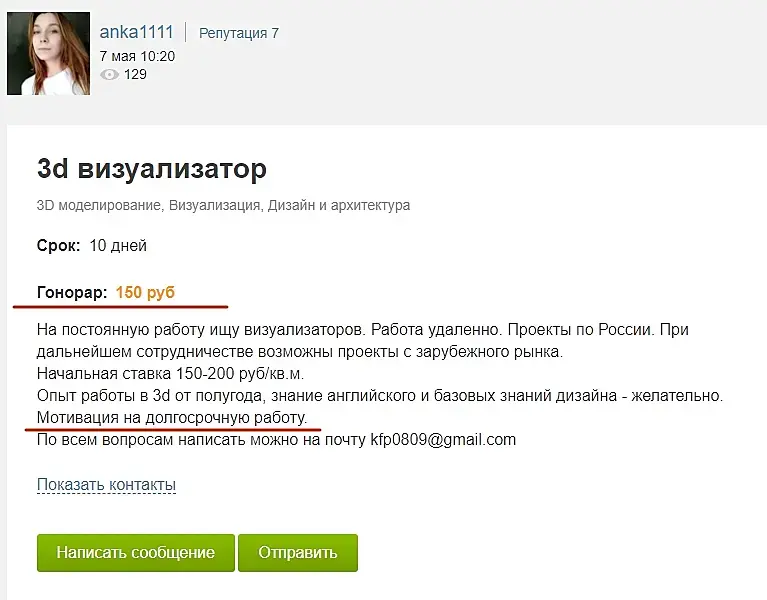
Task: Open the "Визуализация" category
Action: coord(214,206)
